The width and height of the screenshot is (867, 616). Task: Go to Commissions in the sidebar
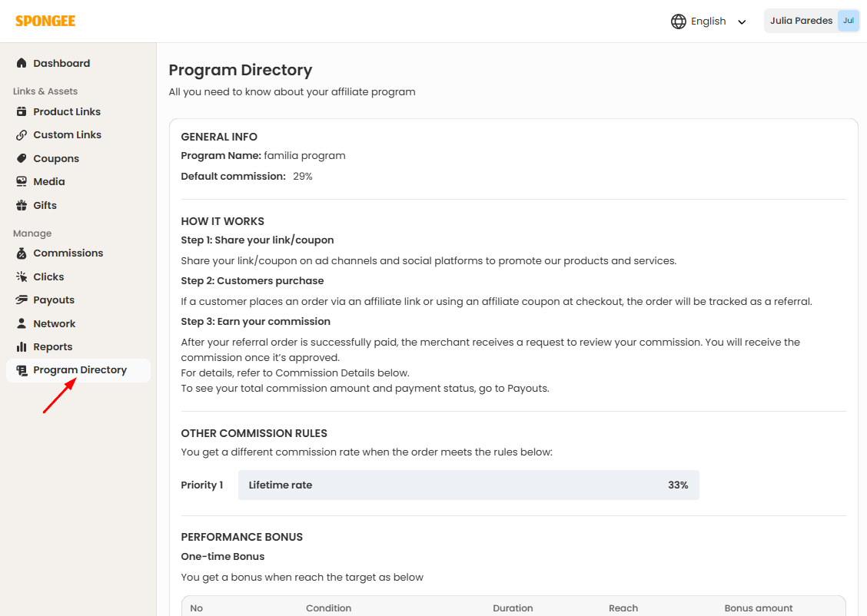click(68, 253)
